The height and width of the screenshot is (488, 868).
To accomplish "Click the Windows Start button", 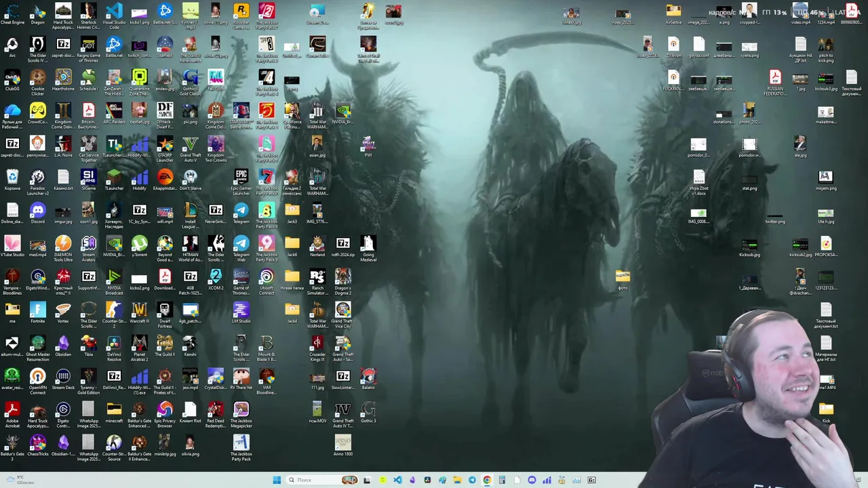I will pyautogui.click(x=277, y=480).
